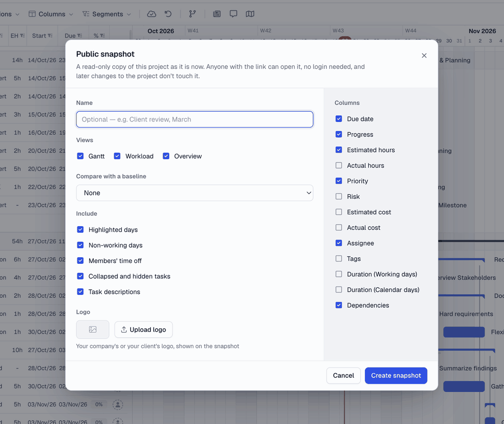Click the 16/Oct/26 start date cell
Screen dimensions: 504x424
[42, 133]
